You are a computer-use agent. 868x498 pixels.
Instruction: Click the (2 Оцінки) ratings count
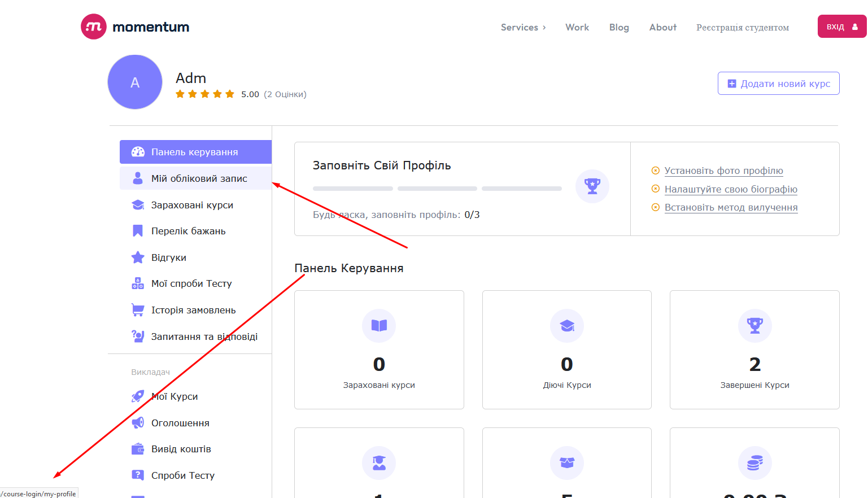(285, 94)
